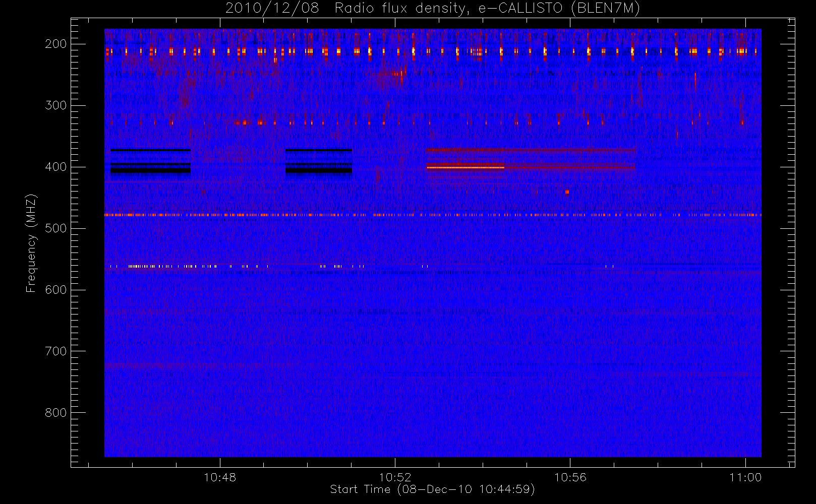Viewport: 816px width, 504px height.
Task: Click the 500 frequency tick label
Action: coord(56,228)
